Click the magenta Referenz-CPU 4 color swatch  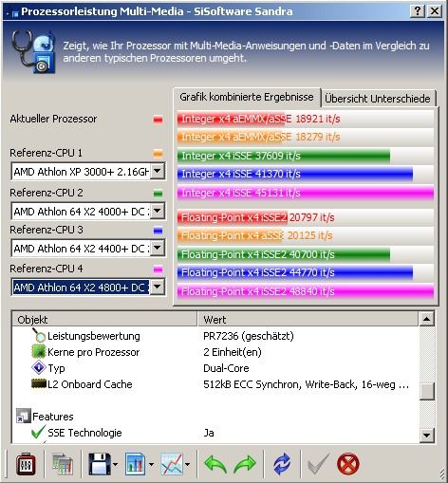click(158, 269)
